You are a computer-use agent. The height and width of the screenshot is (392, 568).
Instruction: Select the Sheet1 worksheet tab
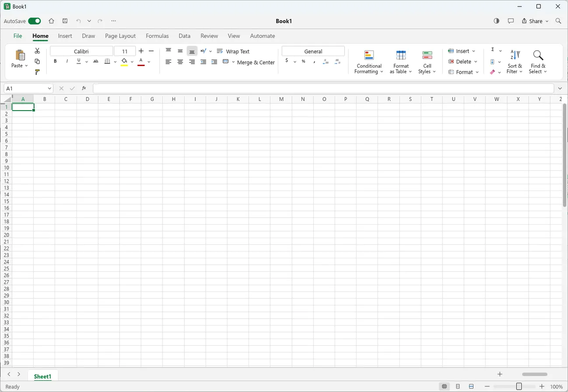(x=43, y=376)
